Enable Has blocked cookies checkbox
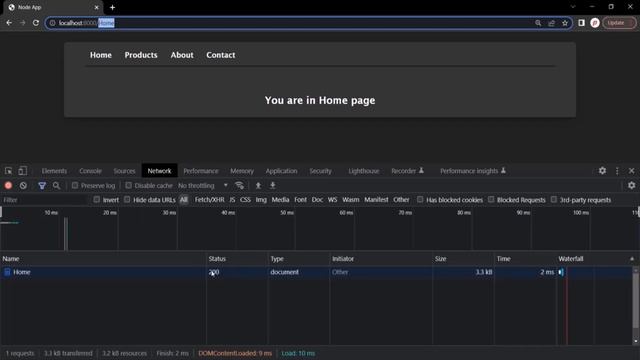 tap(420, 200)
